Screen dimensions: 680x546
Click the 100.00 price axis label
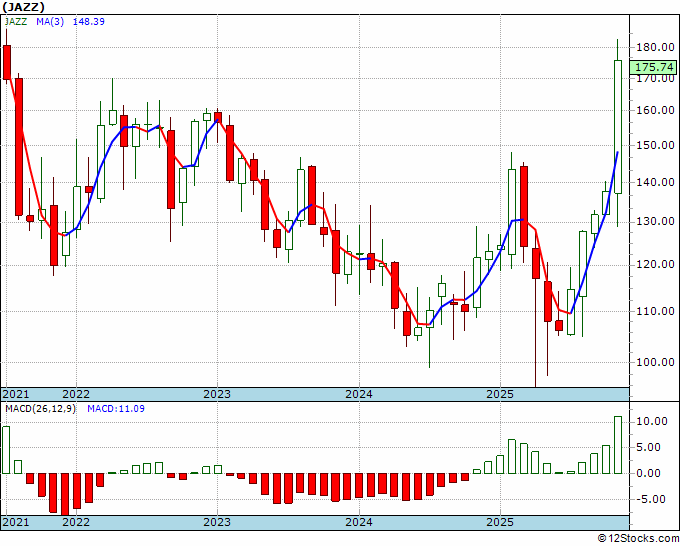(655, 362)
